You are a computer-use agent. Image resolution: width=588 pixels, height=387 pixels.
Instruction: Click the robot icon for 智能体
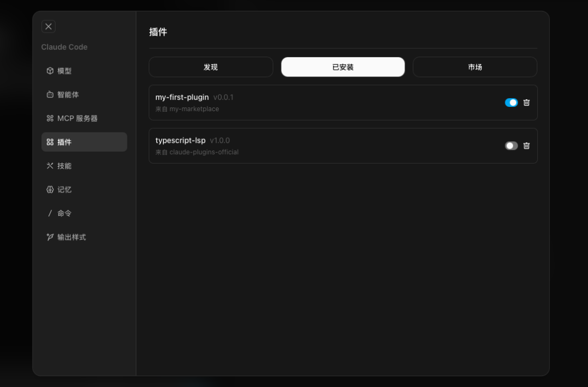(x=50, y=95)
